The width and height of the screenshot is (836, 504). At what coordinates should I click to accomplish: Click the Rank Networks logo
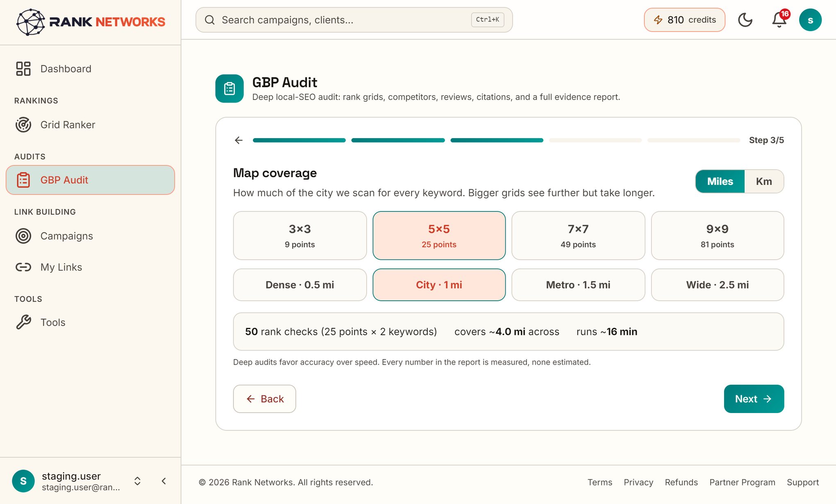91,22
